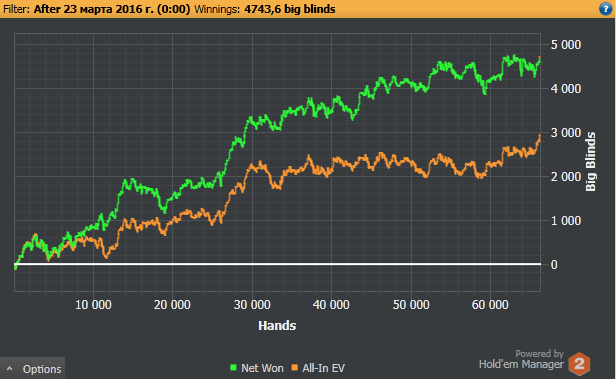616x379 pixels.
Task: Click the 2 000 big blinds axis label
Action: (566, 177)
